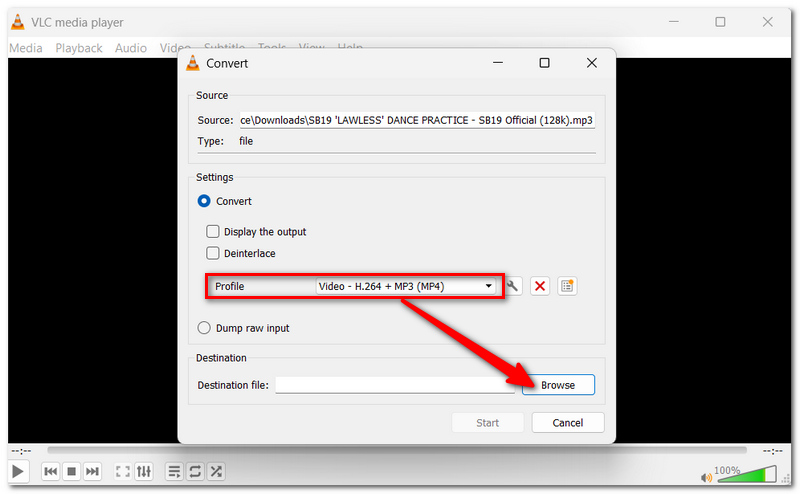Close the Convert dialog
The image size is (800, 494).
coord(592,63)
